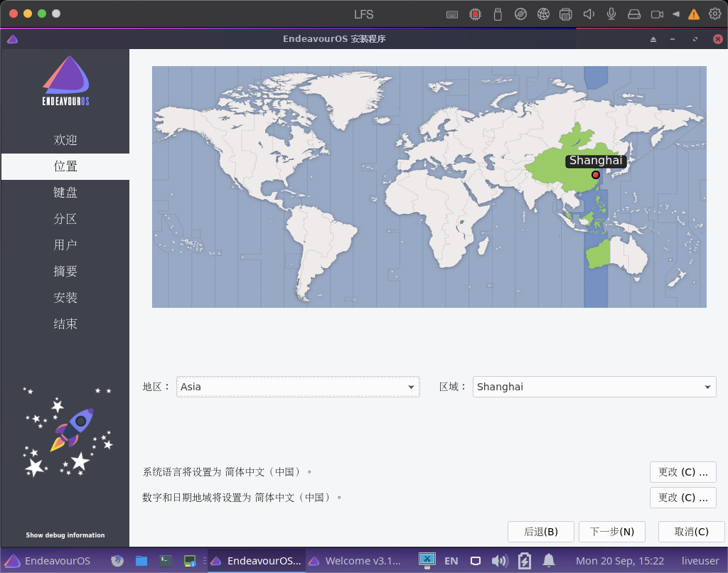This screenshot has width=728, height=573.
Task: Select the 分区 step in sidebar
Action: [x=65, y=219]
